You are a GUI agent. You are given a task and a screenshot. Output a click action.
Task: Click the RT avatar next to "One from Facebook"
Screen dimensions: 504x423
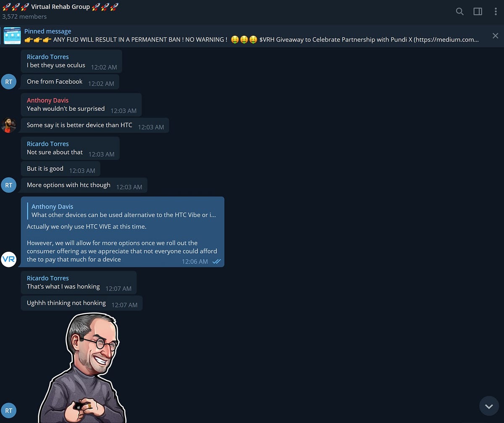coord(9,81)
